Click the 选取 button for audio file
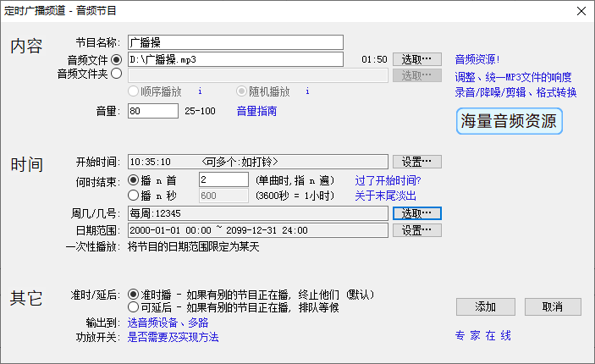The image size is (595, 364). [x=416, y=59]
